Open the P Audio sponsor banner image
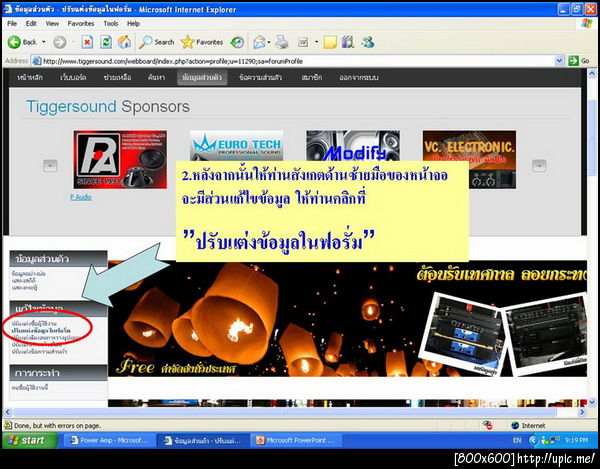 pyautogui.click(x=120, y=160)
